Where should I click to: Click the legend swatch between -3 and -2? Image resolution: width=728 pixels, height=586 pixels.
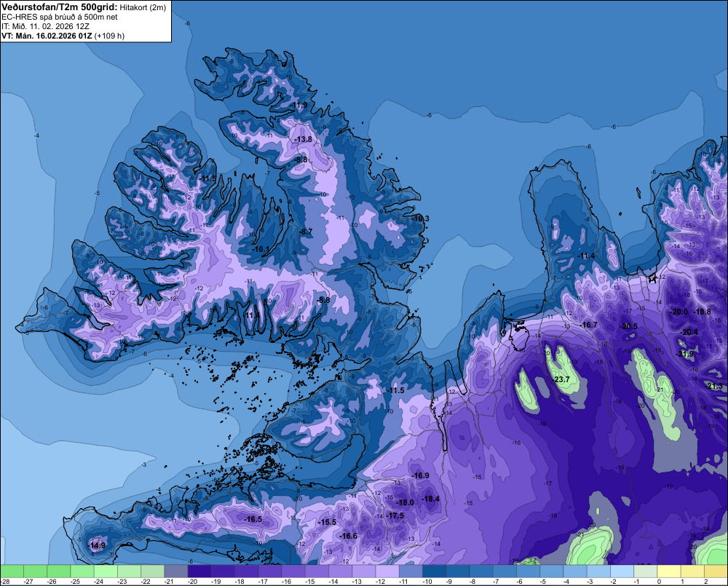coord(598,571)
